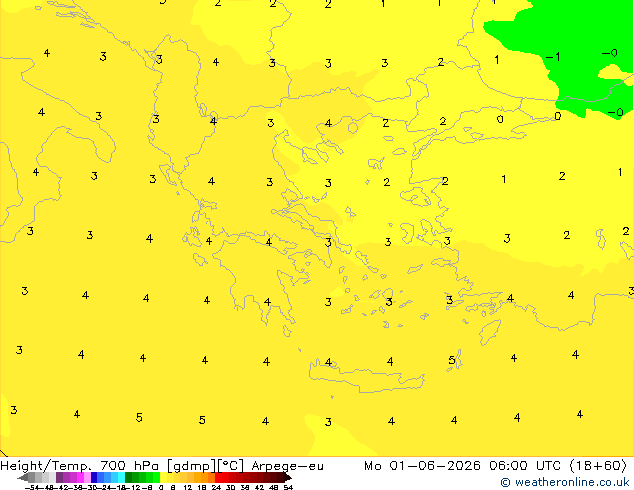The height and width of the screenshot is (490, 634).
Task: Click the date "Mo 01-06-2026"
Action: click(423, 466)
